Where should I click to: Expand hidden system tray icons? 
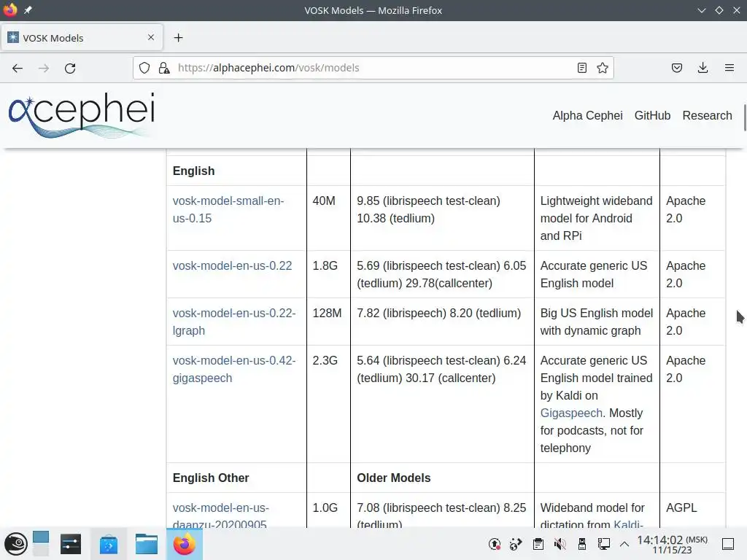click(624, 544)
